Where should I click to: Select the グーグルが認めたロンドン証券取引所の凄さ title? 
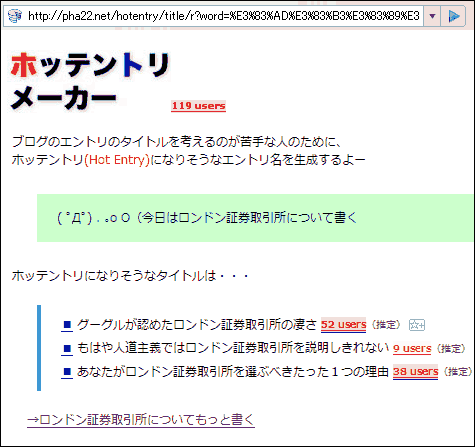[197, 325]
